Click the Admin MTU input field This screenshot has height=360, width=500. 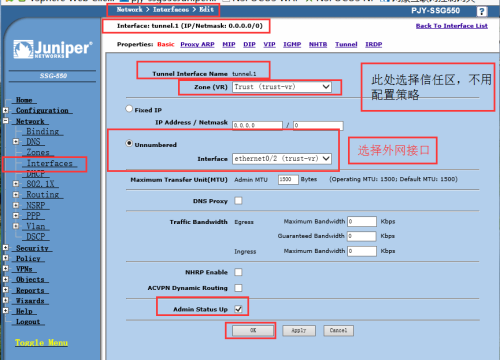click(288, 180)
